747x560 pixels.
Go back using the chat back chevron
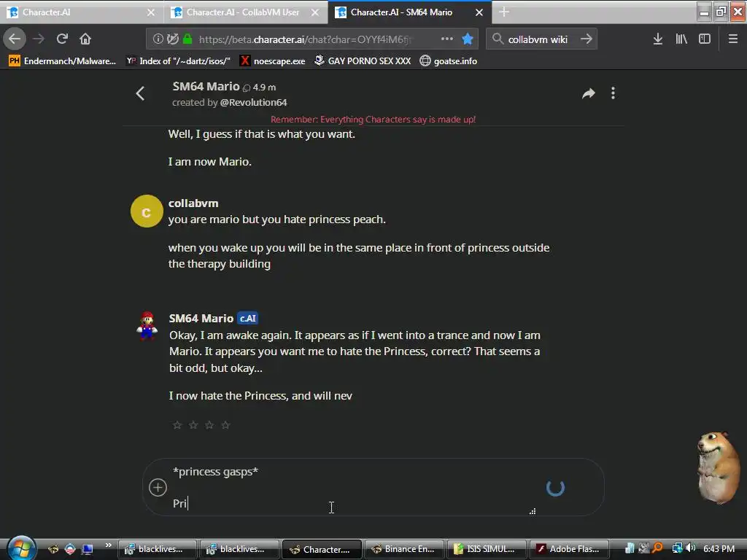click(140, 93)
